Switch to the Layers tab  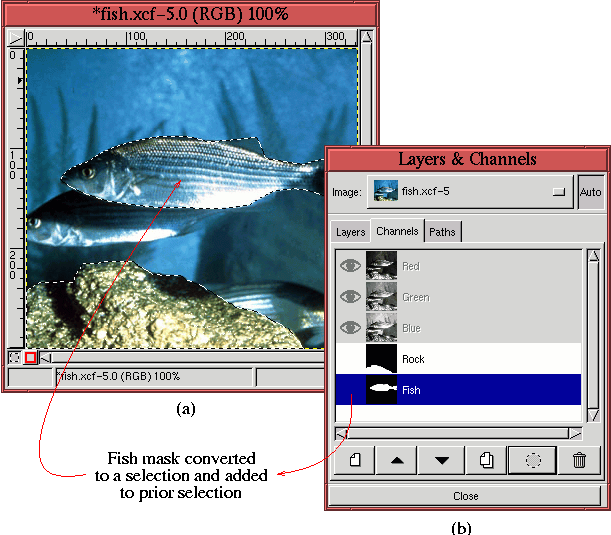350,232
